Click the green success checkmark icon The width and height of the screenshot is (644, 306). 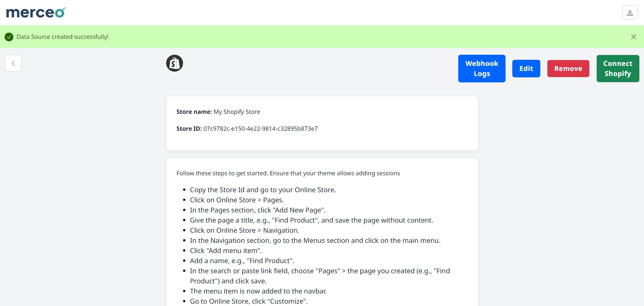click(x=9, y=37)
